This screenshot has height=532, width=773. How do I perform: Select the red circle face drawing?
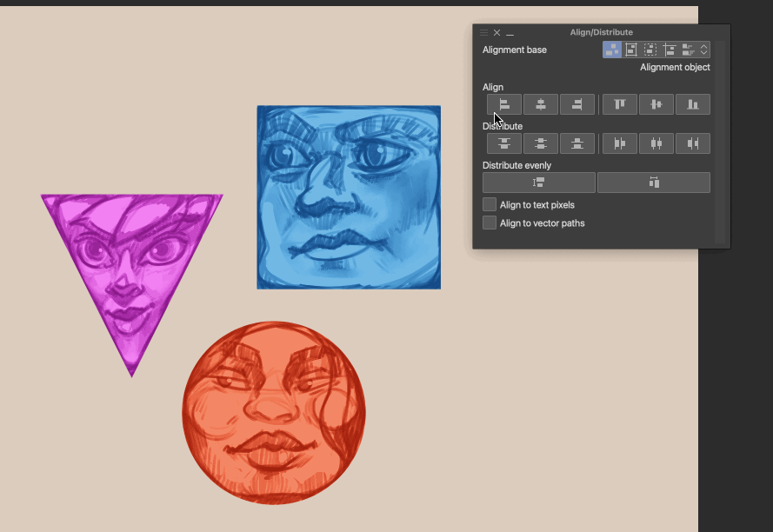(274, 413)
